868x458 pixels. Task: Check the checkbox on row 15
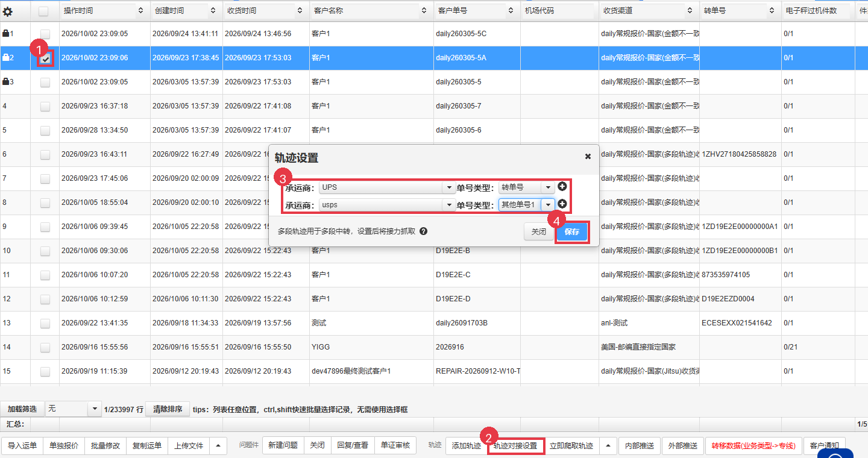pos(45,371)
